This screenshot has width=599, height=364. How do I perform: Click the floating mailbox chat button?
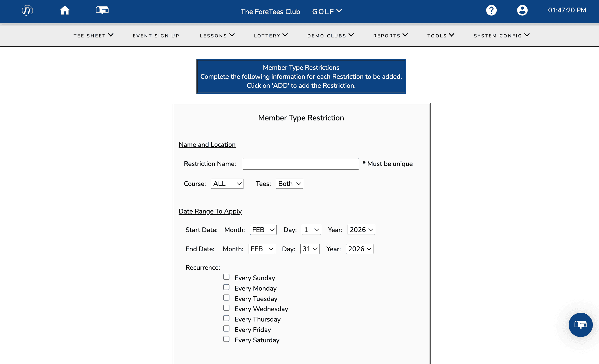click(x=580, y=325)
